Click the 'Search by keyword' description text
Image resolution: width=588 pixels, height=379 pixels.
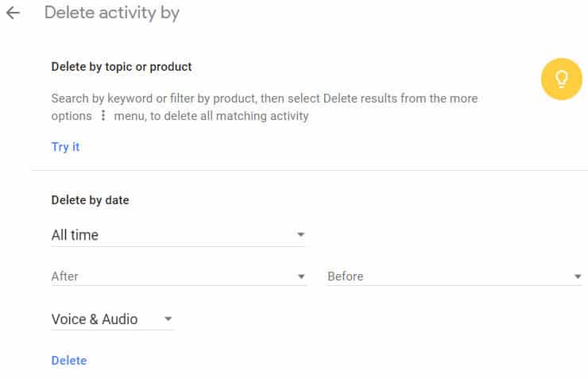pos(103,99)
